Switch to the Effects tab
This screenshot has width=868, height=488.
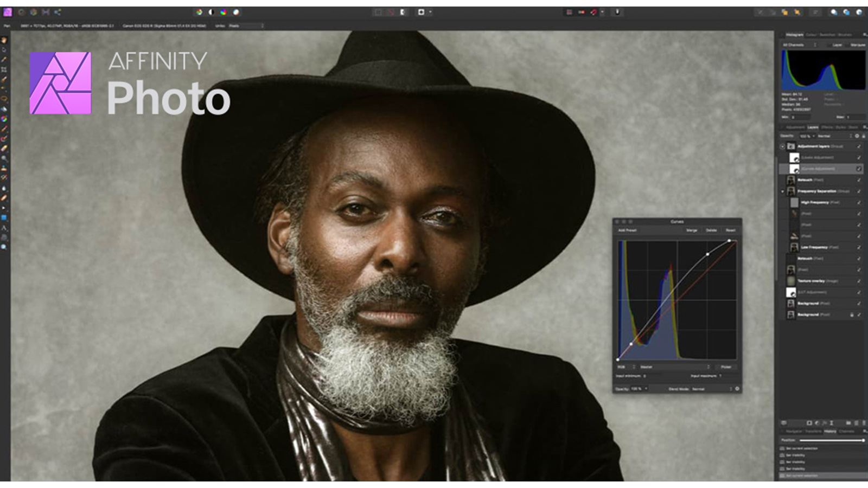(826, 127)
